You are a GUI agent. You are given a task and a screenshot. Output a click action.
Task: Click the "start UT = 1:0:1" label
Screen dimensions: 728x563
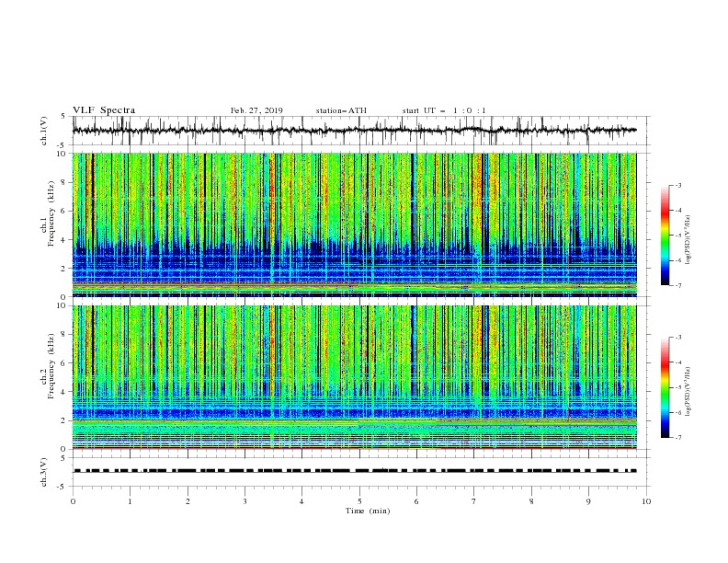click(x=444, y=110)
